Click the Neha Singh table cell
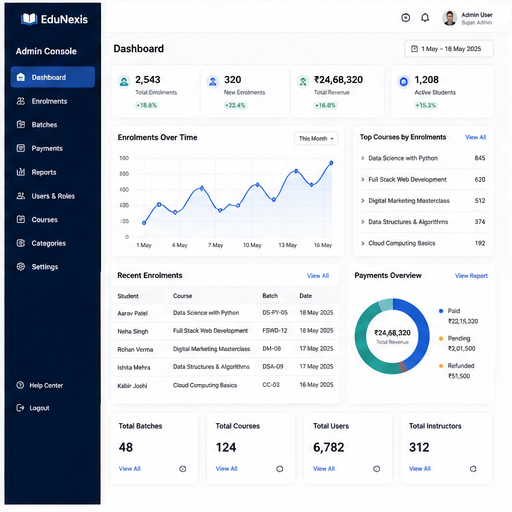Image resolution: width=512 pixels, height=512 pixels. (133, 331)
